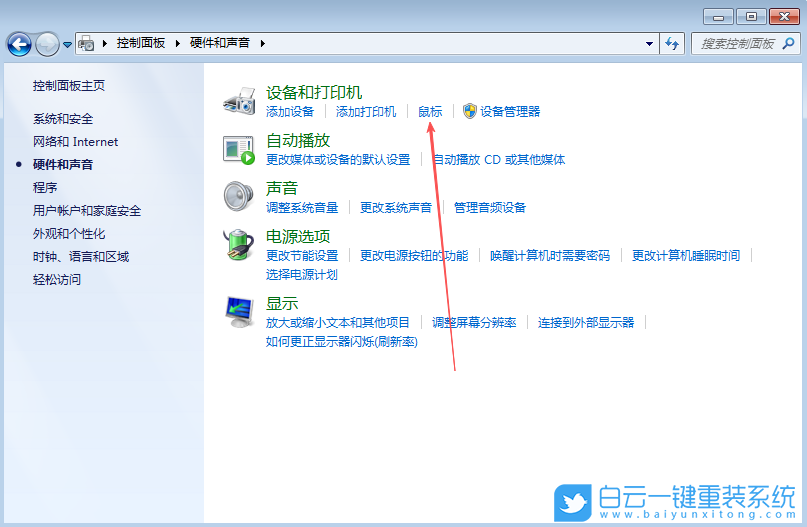
Task: Open the address bar history dropdown
Action: (x=650, y=44)
